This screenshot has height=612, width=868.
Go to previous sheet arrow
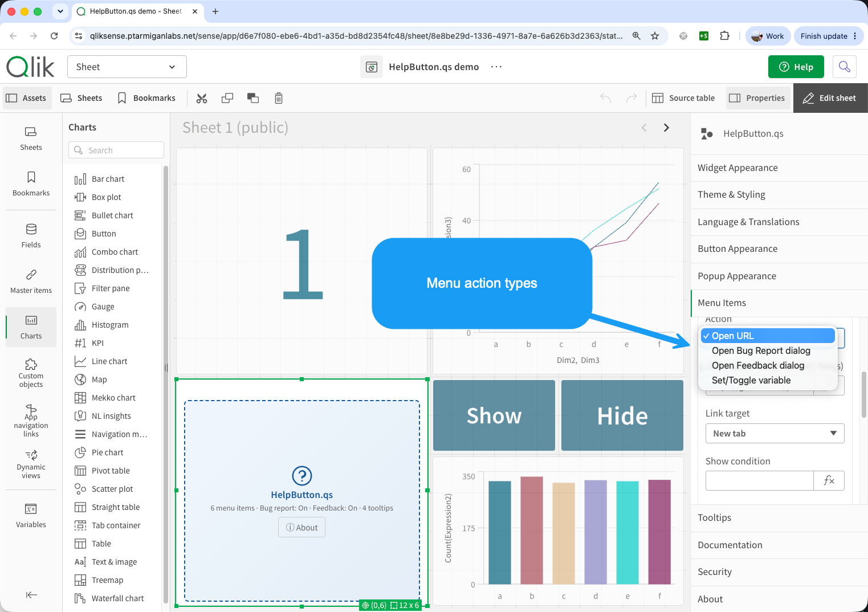click(x=644, y=128)
